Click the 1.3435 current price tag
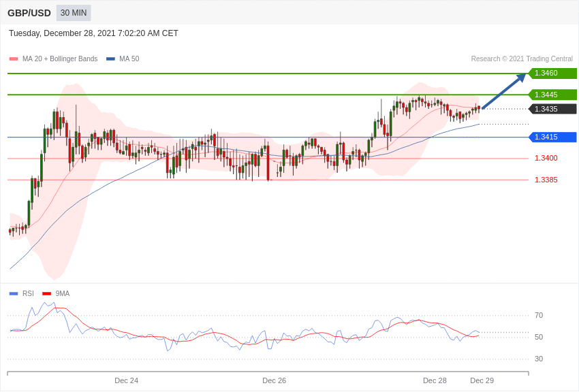Viewport: 579px width, 392px height. [x=552, y=109]
